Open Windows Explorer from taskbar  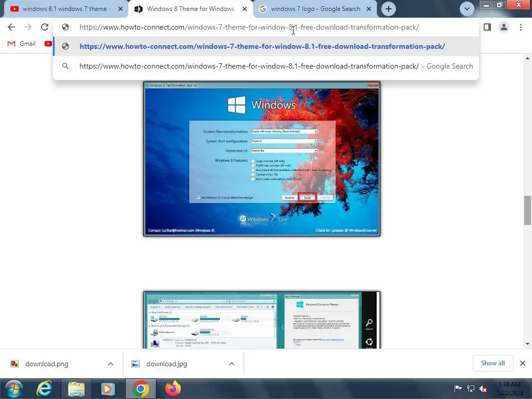coord(76,389)
